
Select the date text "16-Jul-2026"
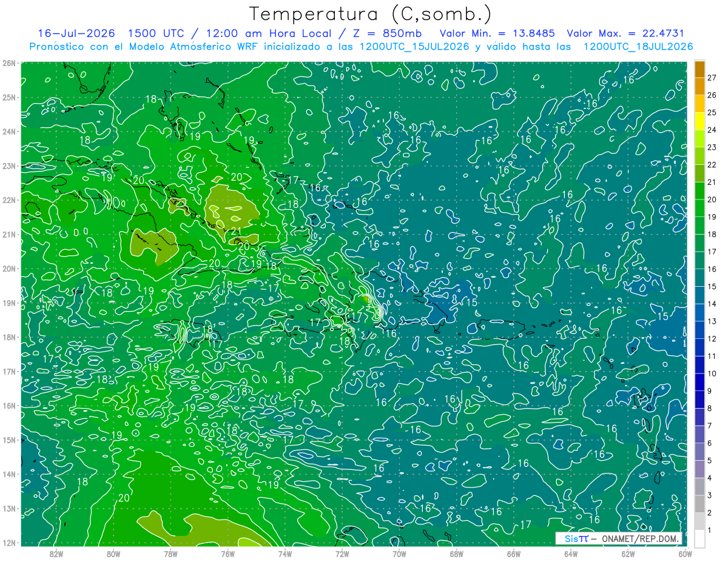point(76,33)
